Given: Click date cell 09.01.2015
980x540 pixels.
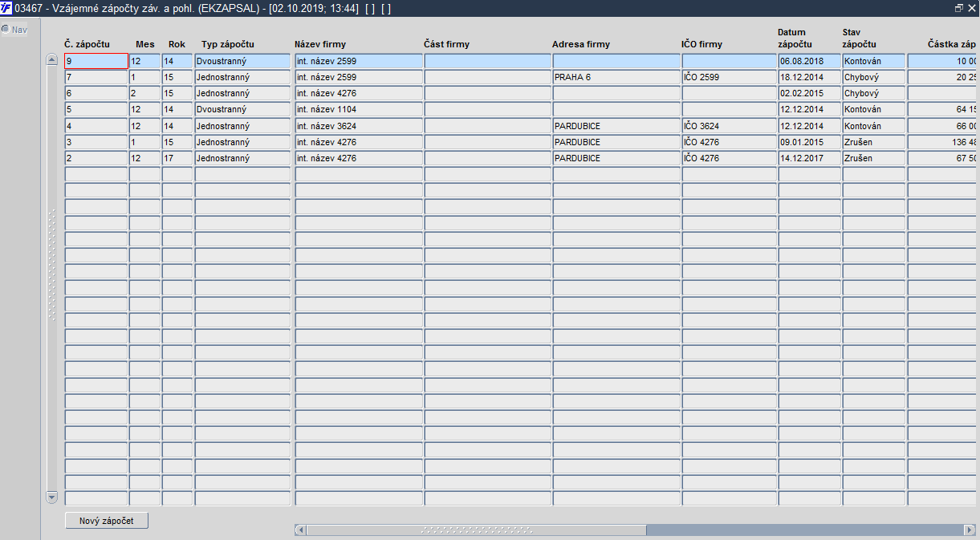Looking at the screenshot, I should 809,142.
